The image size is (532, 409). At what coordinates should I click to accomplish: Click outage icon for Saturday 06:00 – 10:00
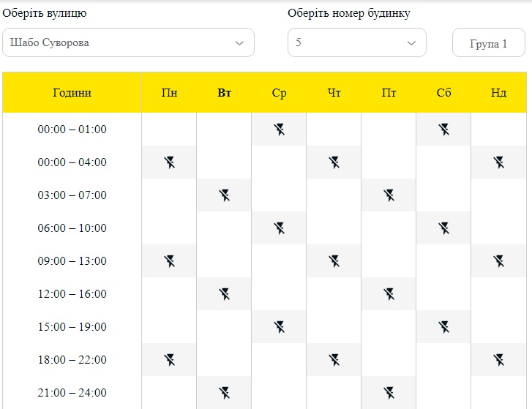click(443, 228)
